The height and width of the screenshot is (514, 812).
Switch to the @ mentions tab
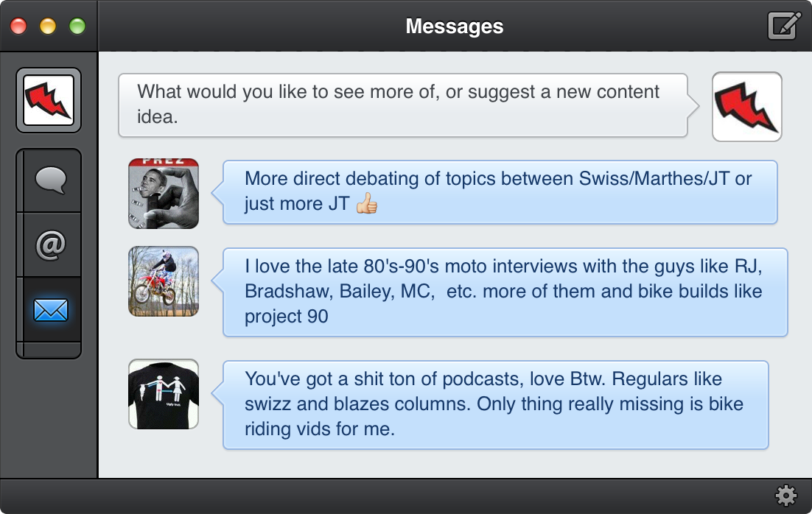pos(50,245)
